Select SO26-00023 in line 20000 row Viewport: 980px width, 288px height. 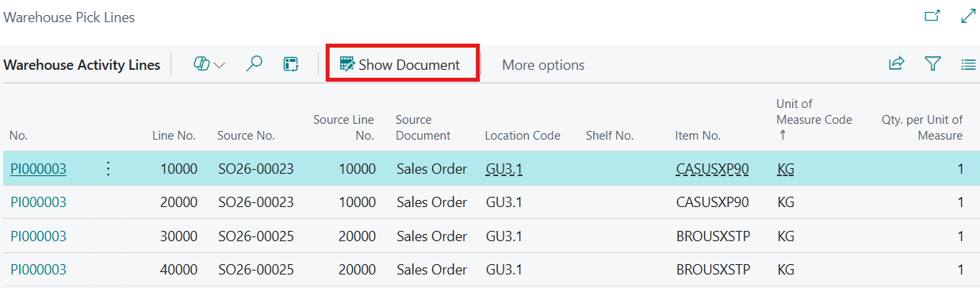(x=255, y=202)
